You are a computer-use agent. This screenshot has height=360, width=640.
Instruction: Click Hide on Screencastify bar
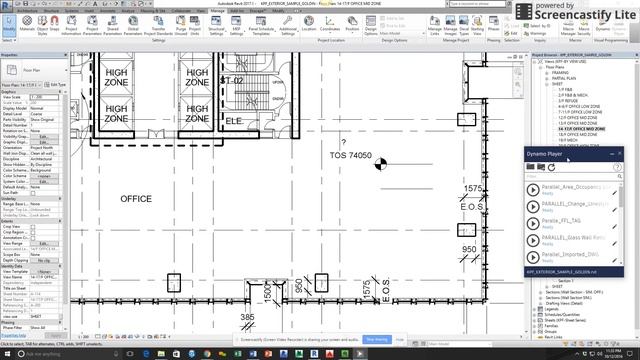pyautogui.click(x=400, y=340)
